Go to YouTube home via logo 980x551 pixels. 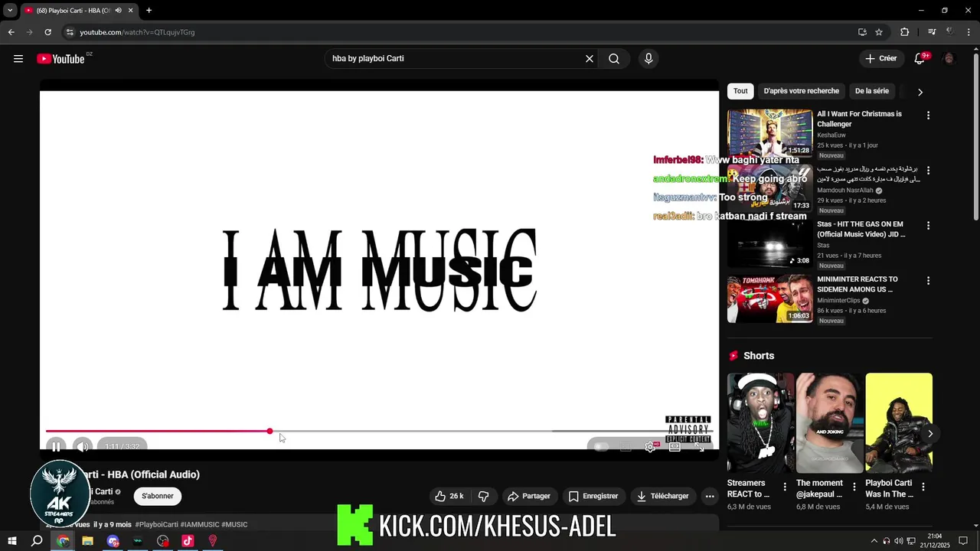point(60,59)
